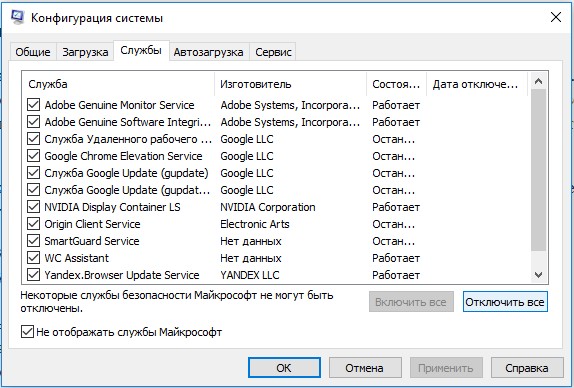Click the SmartGuard Service name text
This screenshot has height=388, width=574.
[x=92, y=241]
